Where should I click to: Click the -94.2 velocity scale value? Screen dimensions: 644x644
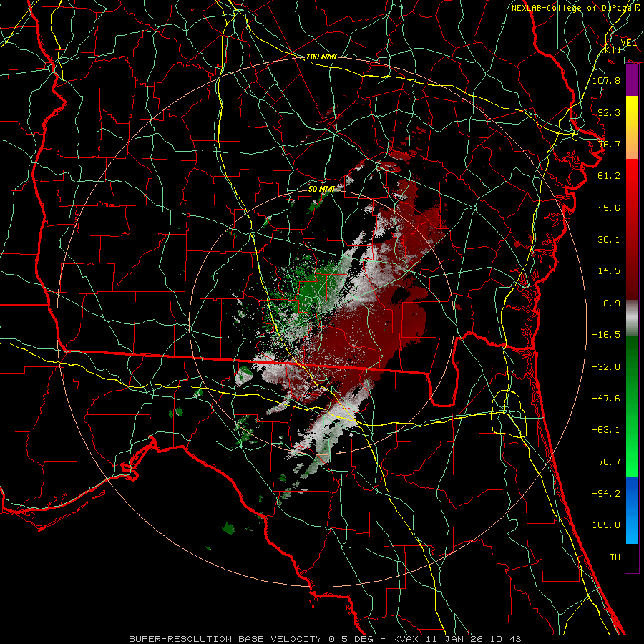tap(606, 494)
